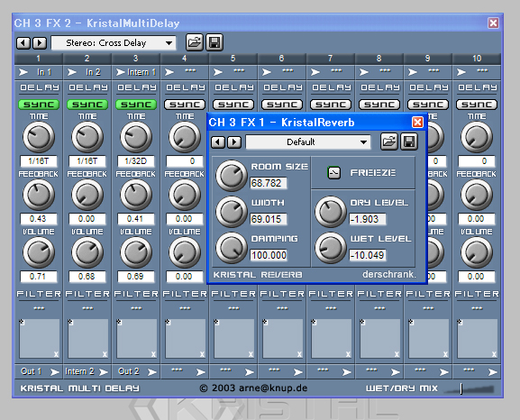The height and width of the screenshot is (420, 520).
Task: Click input arrow of delay channel 4
Action: (x=169, y=72)
